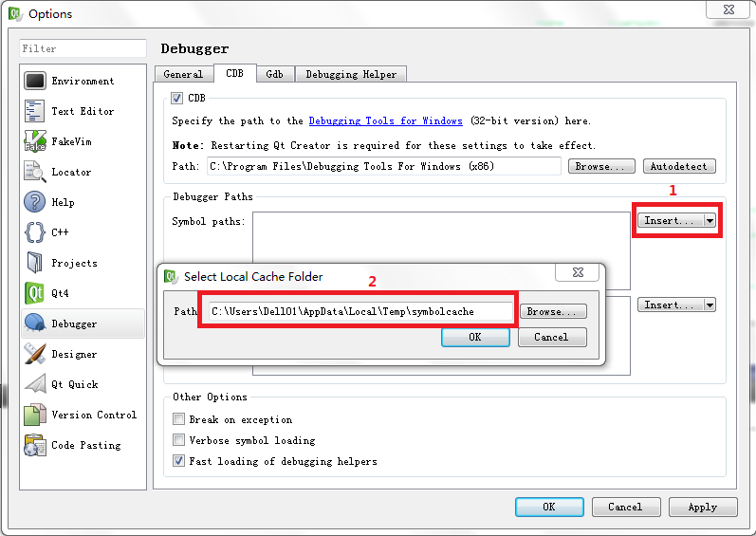Click Autodetect button for CDB path
756x536 pixels.
tap(678, 166)
